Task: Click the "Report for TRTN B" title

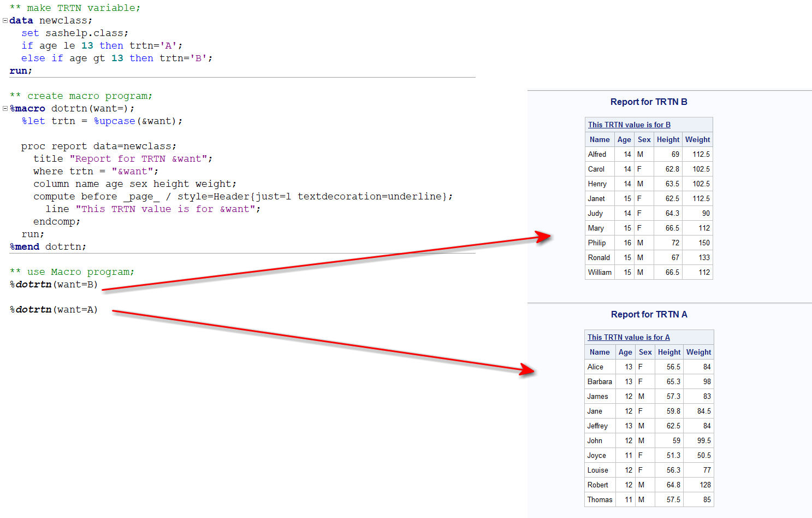Action: [649, 102]
